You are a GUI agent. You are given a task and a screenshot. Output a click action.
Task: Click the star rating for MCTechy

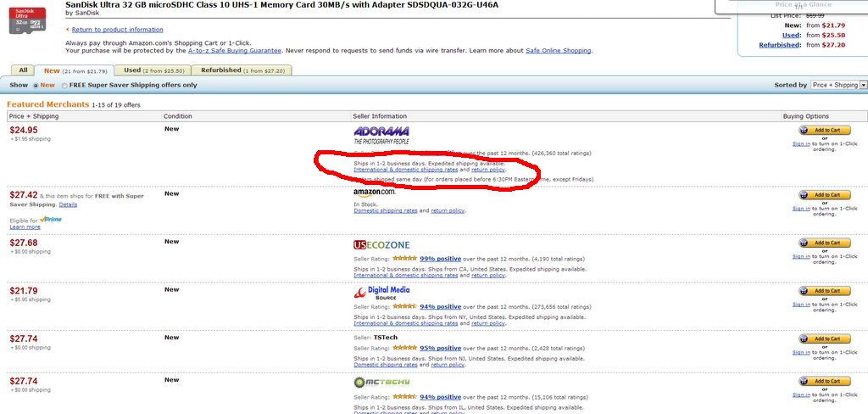[x=404, y=397]
